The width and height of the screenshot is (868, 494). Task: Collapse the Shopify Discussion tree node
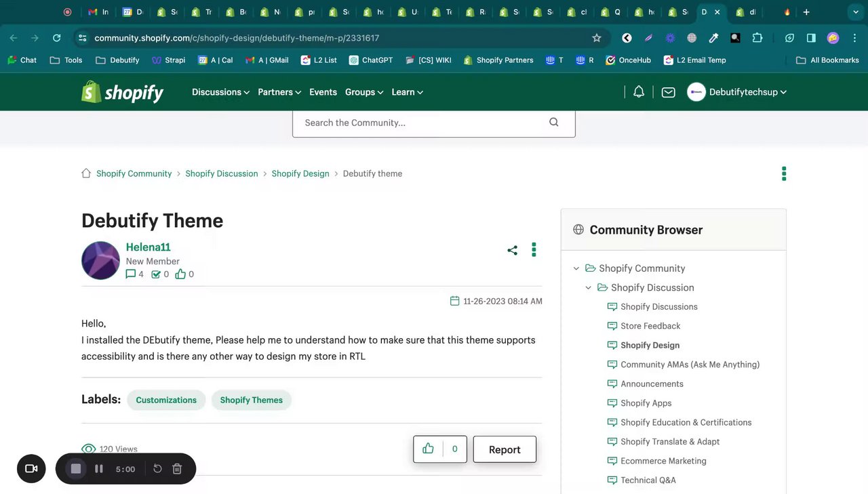(589, 287)
